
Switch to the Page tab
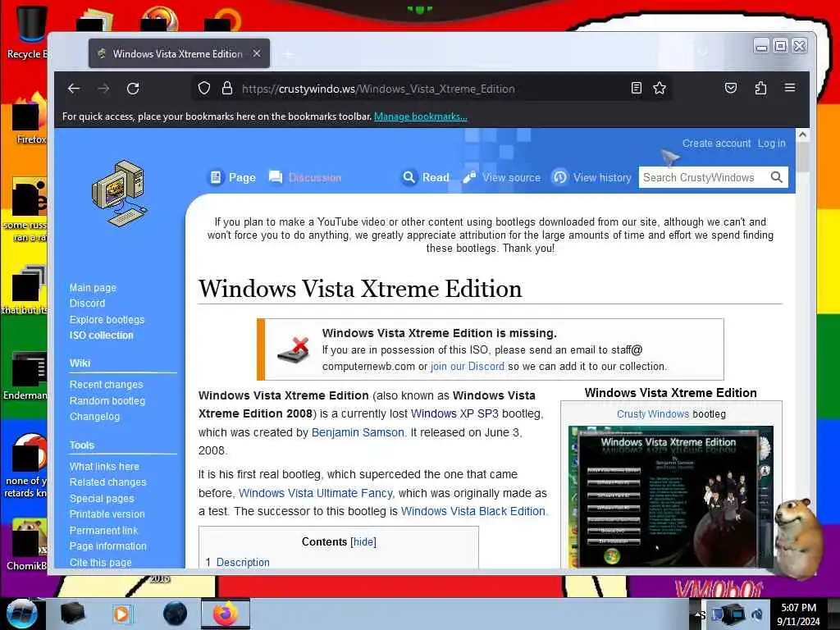click(x=232, y=177)
